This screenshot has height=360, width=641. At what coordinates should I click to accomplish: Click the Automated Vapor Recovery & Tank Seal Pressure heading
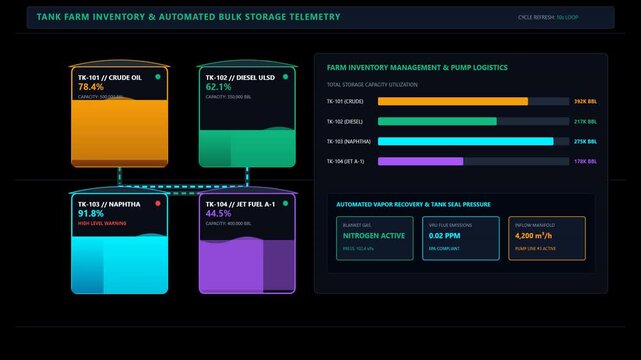[413, 204]
